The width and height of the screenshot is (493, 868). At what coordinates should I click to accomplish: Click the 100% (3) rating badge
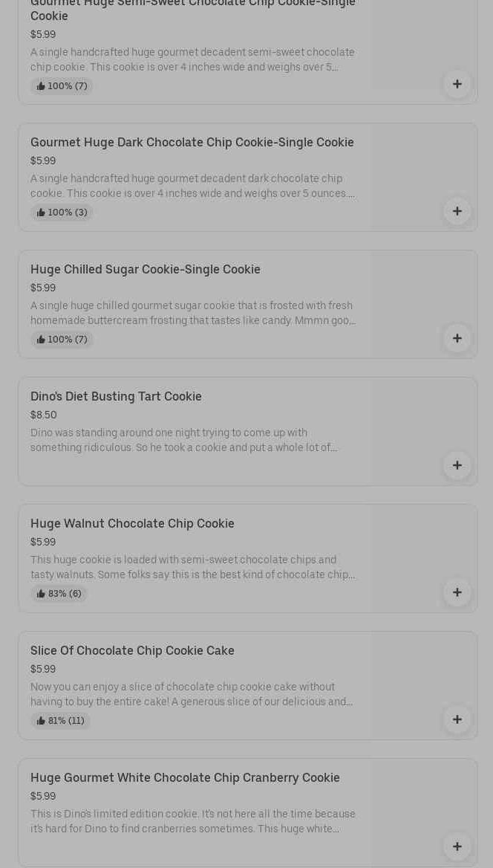[x=62, y=213]
